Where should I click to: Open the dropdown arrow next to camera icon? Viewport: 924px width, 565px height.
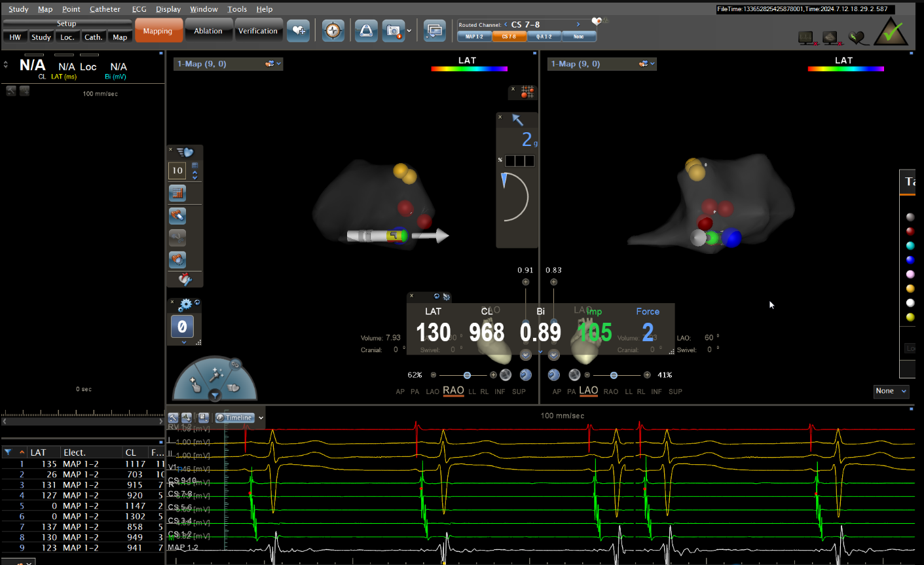coord(409,31)
